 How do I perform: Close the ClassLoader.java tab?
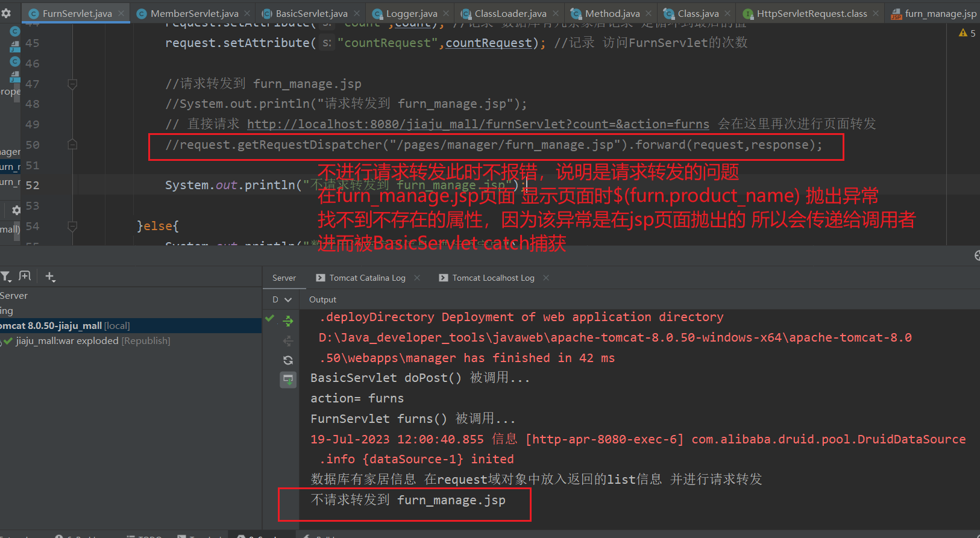coord(556,13)
